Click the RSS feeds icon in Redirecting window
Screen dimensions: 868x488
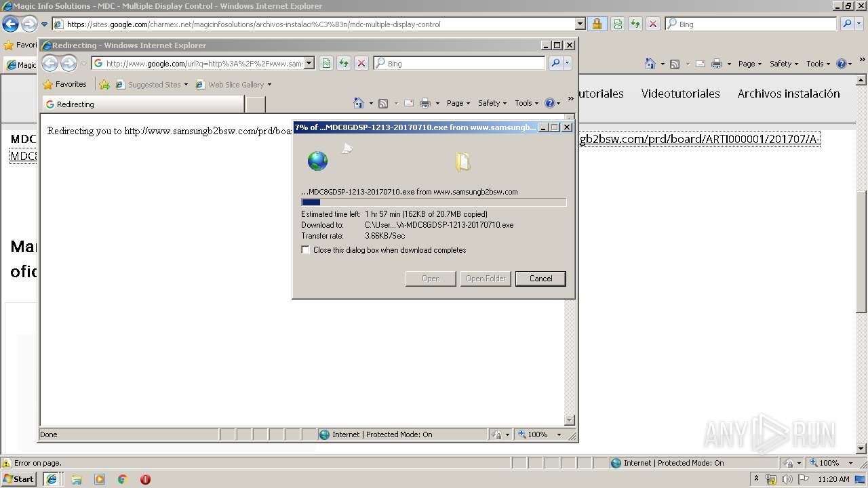click(383, 103)
